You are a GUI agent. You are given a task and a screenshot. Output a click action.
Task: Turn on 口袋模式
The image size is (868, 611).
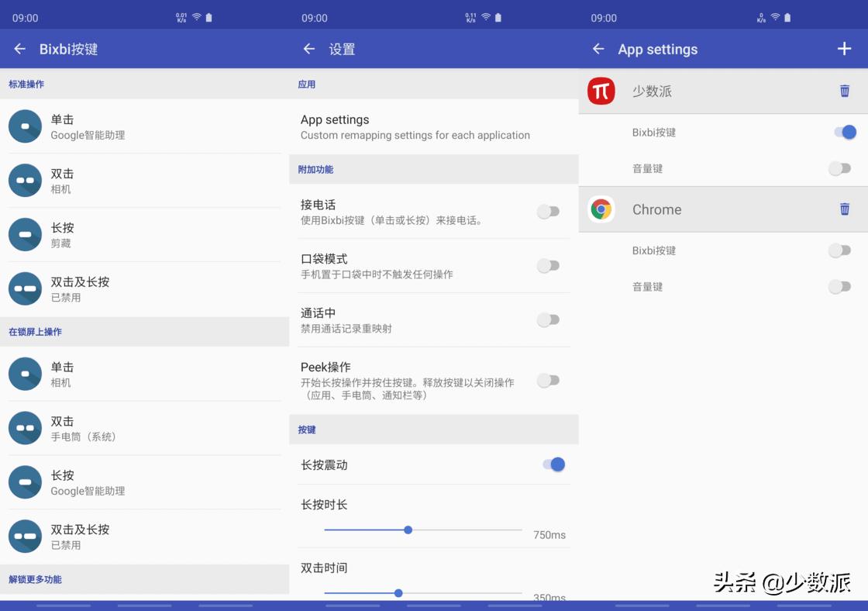pos(549,265)
